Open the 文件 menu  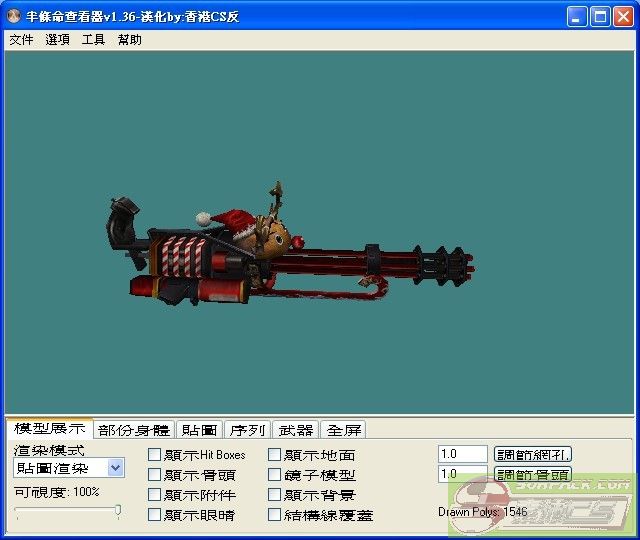click(21, 40)
